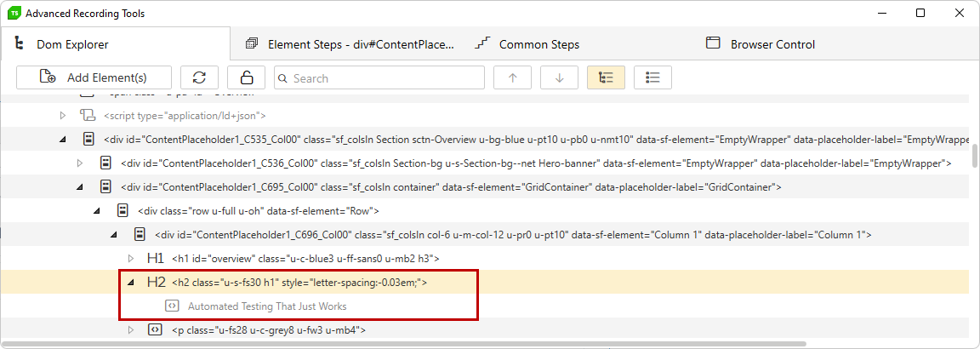Select the div row u-full u-oh markup
The image size is (980, 349).
pyautogui.click(x=258, y=211)
